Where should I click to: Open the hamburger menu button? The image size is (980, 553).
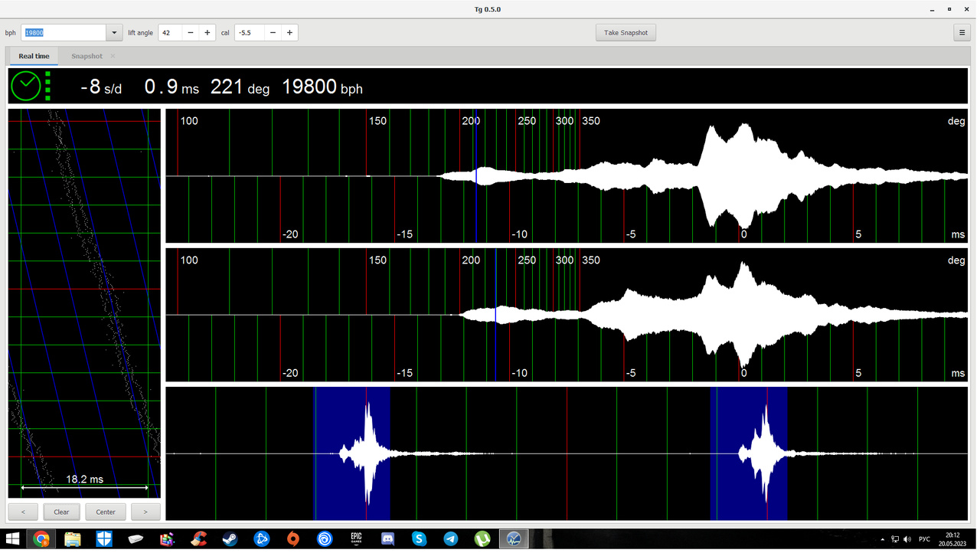point(962,33)
